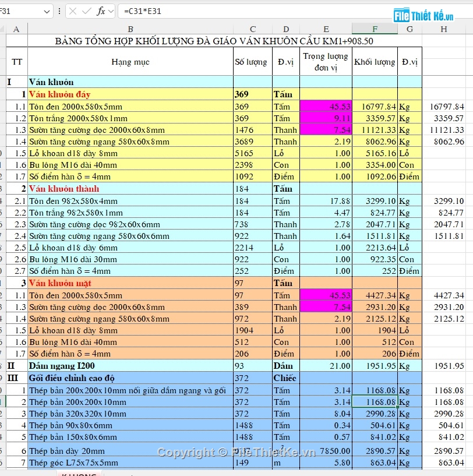
Task: Select column F header
Action: [x=375, y=29]
